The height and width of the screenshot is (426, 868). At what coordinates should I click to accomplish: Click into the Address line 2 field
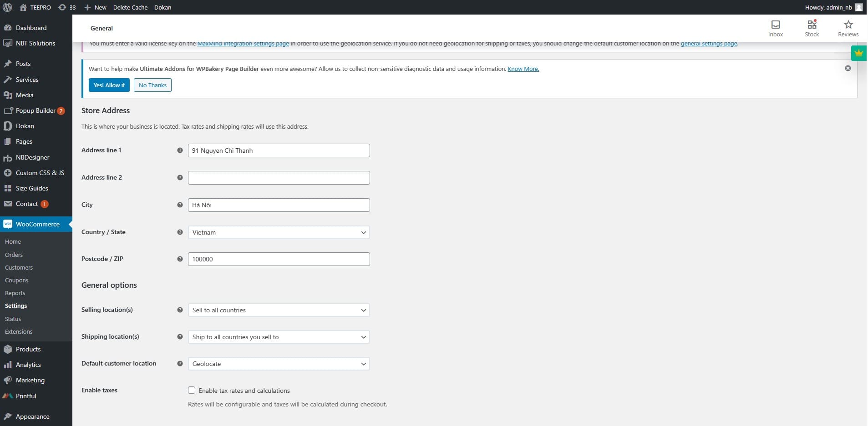click(x=279, y=178)
